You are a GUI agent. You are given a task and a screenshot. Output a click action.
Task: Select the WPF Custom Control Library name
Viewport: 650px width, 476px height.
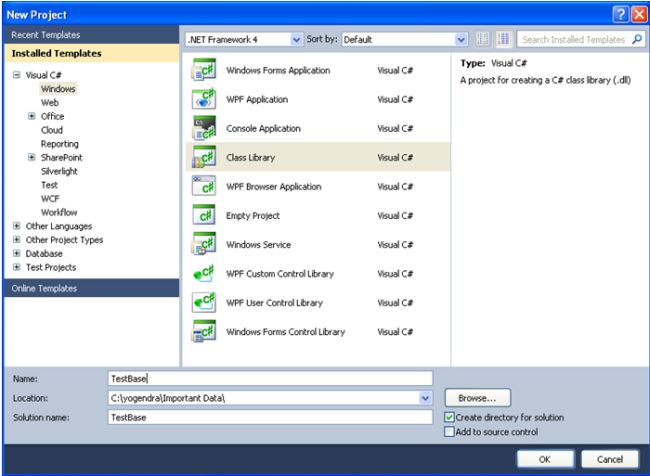click(280, 274)
